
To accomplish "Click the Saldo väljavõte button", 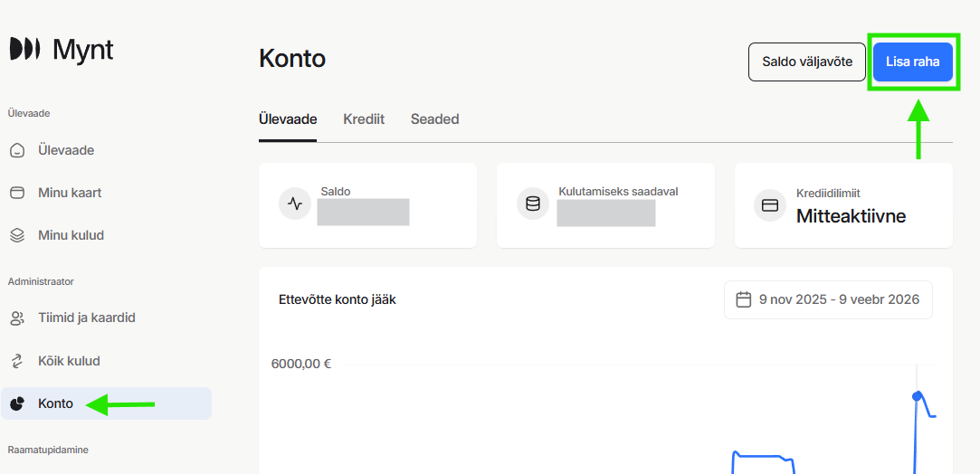I will pyautogui.click(x=806, y=62).
